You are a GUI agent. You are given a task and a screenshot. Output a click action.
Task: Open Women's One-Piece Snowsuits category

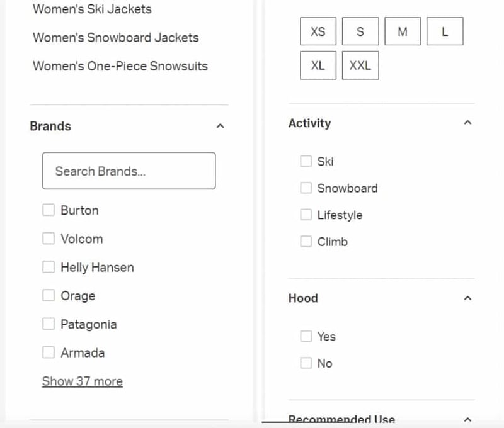(x=120, y=66)
